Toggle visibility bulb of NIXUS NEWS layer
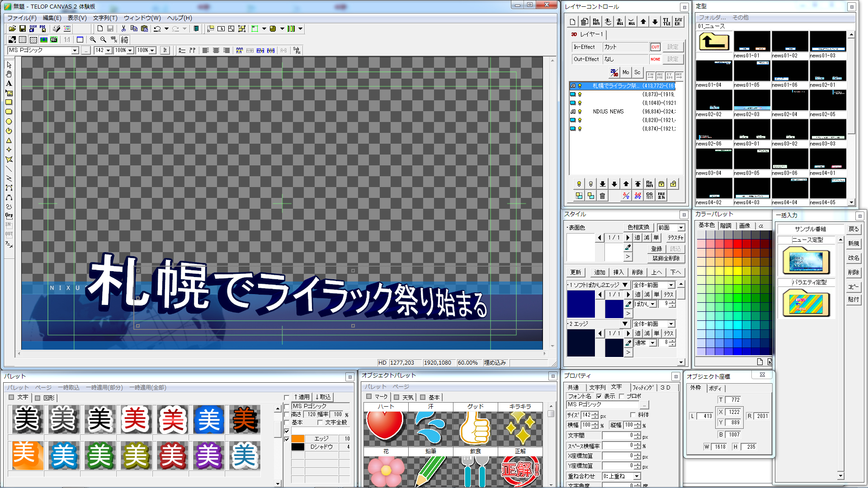The image size is (868, 488). tap(580, 112)
